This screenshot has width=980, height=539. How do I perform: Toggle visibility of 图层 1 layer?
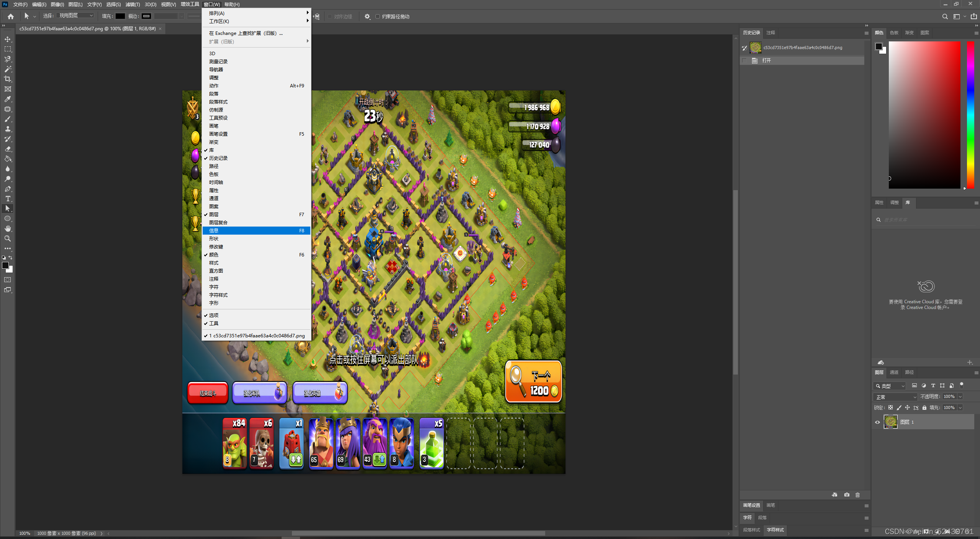point(877,422)
